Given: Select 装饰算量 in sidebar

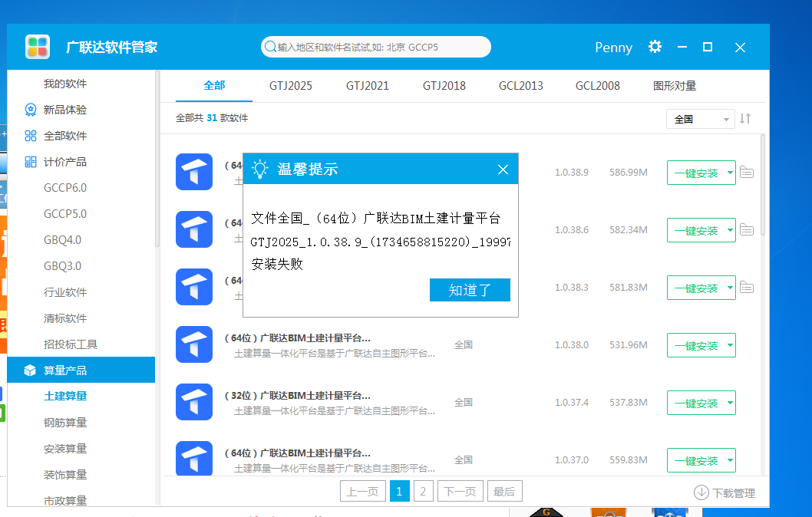Looking at the screenshot, I should [x=65, y=475].
